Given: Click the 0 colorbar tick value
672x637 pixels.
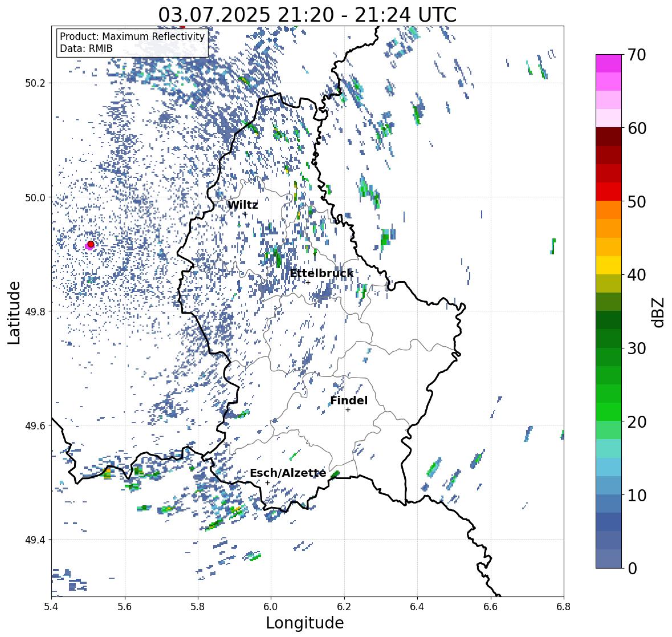Looking at the screenshot, I should pos(632,569).
